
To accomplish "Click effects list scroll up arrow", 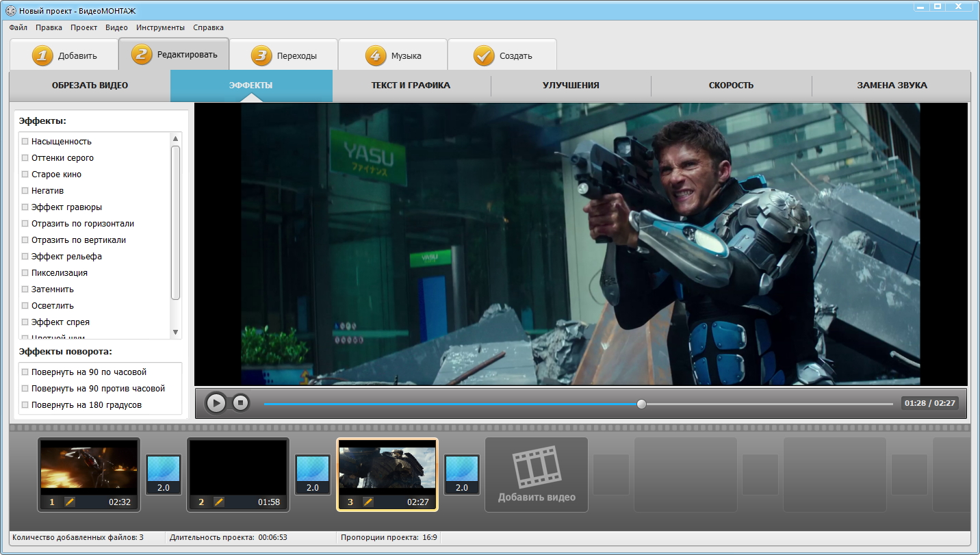I will (x=176, y=138).
